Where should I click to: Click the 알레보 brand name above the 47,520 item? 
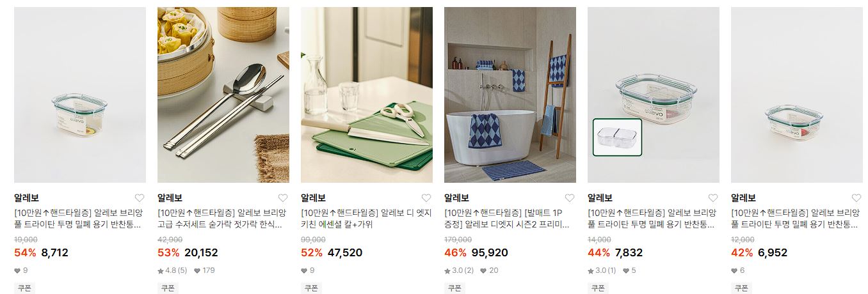click(313, 198)
